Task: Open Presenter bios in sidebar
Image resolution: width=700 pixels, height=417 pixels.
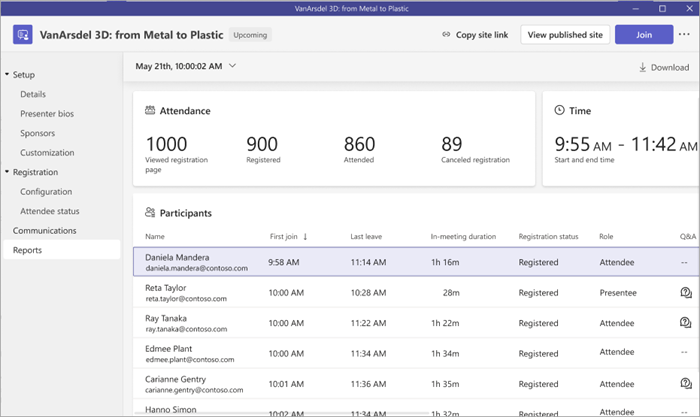Action: 46,114
